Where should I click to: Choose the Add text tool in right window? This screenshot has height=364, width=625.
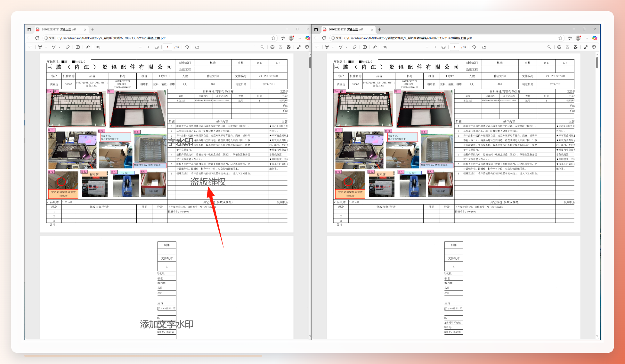(x=365, y=47)
